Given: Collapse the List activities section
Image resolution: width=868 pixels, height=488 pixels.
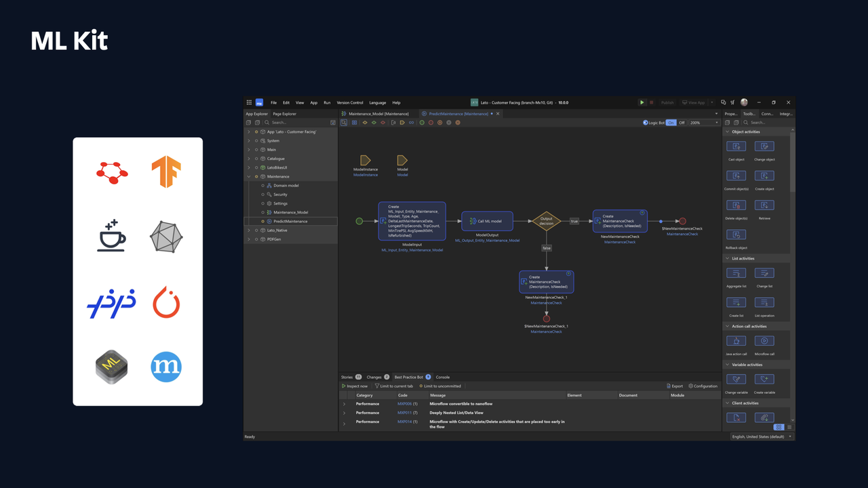Looking at the screenshot, I should (728, 258).
